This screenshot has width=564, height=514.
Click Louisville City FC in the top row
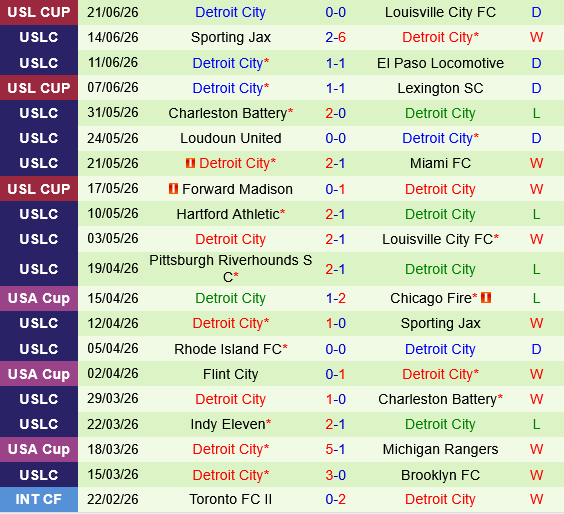[x=440, y=12]
